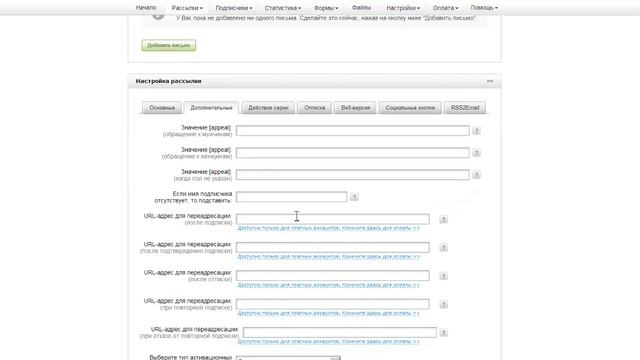Open the Оплата dropdown menu

pos(445,8)
